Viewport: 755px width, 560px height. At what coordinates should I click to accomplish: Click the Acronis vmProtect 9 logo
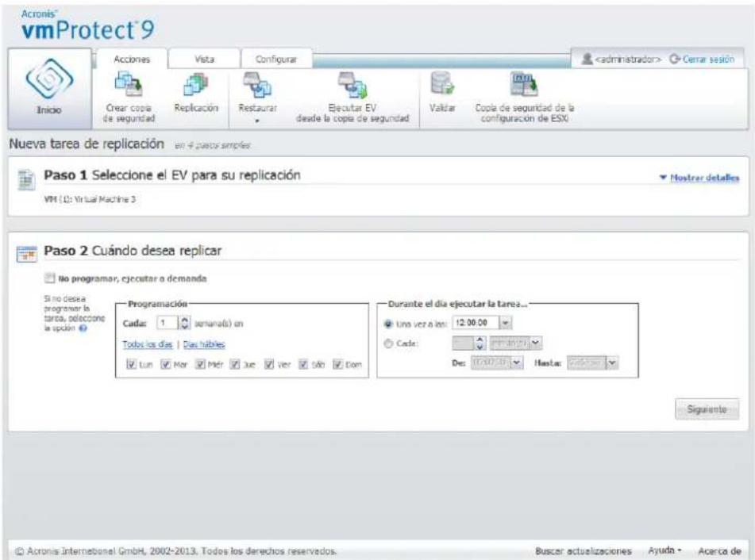click(x=87, y=25)
